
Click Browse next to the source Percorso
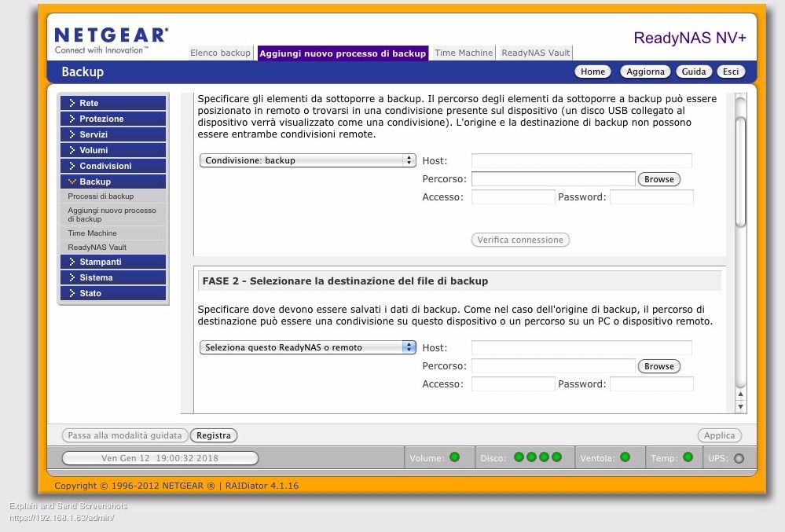(x=658, y=179)
